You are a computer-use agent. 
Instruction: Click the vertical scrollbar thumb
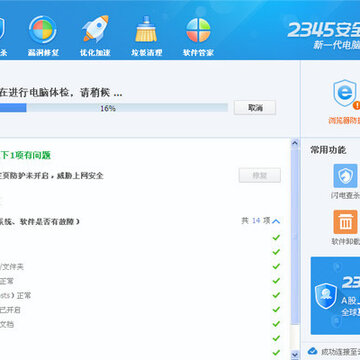tap(295, 237)
